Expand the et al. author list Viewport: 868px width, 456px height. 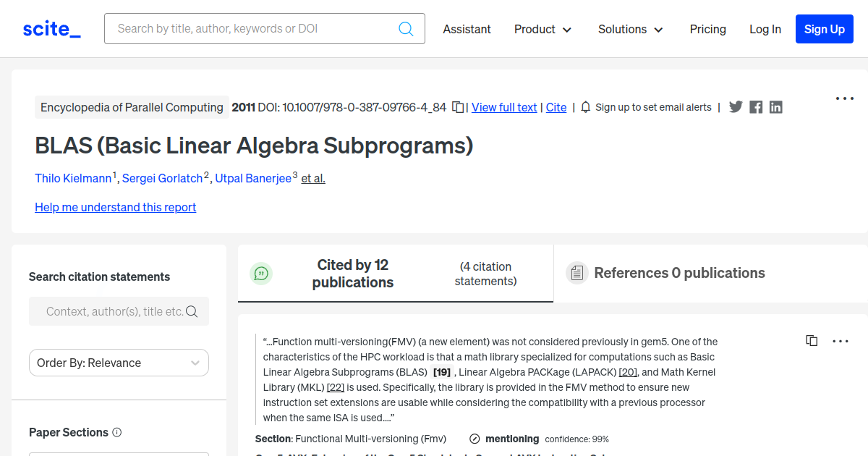313,178
